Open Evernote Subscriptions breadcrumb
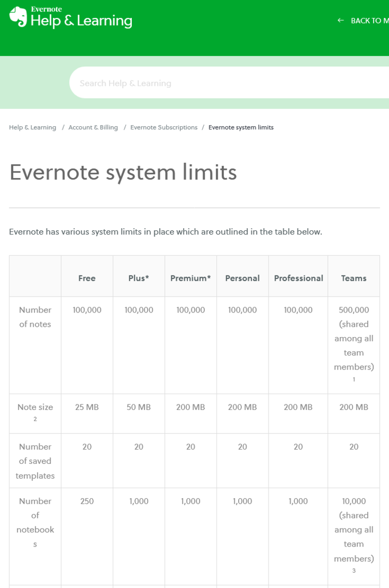Image resolution: width=389 pixels, height=588 pixels. [164, 127]
